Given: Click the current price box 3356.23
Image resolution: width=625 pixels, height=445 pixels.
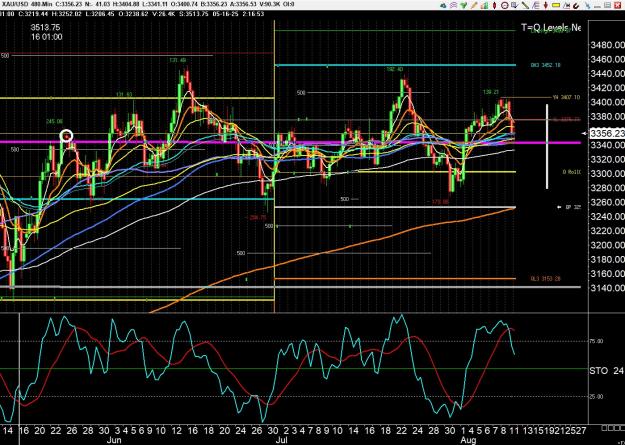Looking at the screenshot, I should pyautogui.click(x=607, y=133).
